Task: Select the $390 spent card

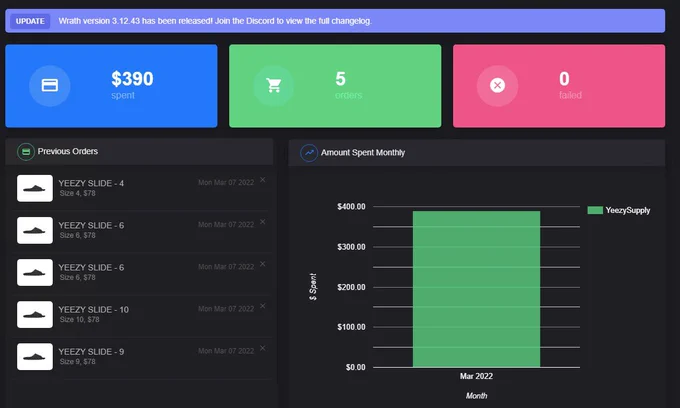Action: tap(111, 86)
